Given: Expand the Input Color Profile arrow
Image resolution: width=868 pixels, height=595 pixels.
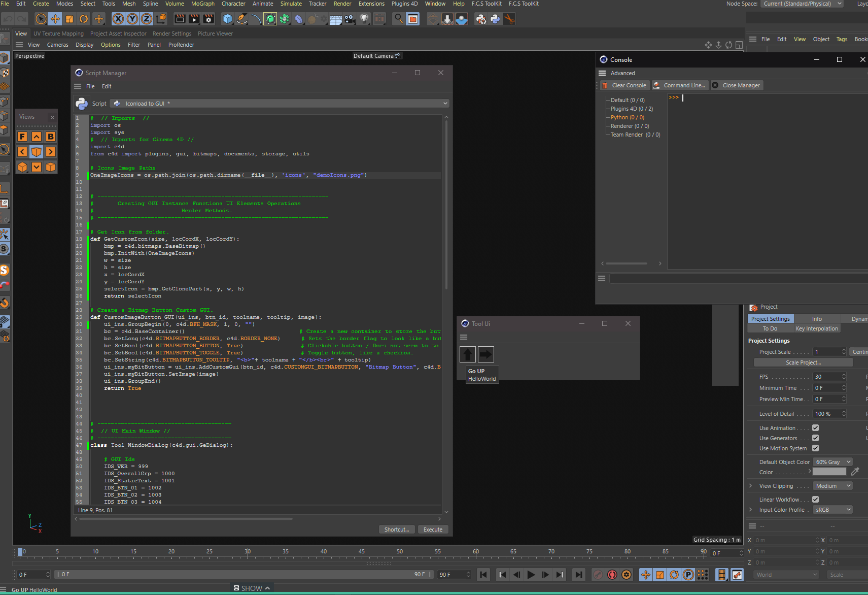Looking at the screenshot, I should point(751,510).
